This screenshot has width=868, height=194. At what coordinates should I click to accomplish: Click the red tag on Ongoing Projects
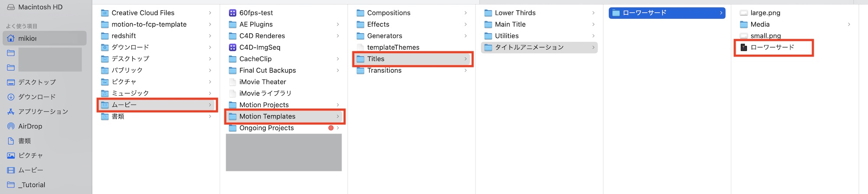click(331, 128)
